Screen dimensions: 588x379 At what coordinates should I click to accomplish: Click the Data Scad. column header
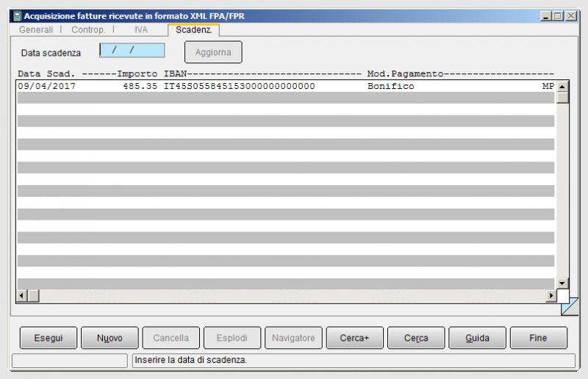click(x=46, y=74)
